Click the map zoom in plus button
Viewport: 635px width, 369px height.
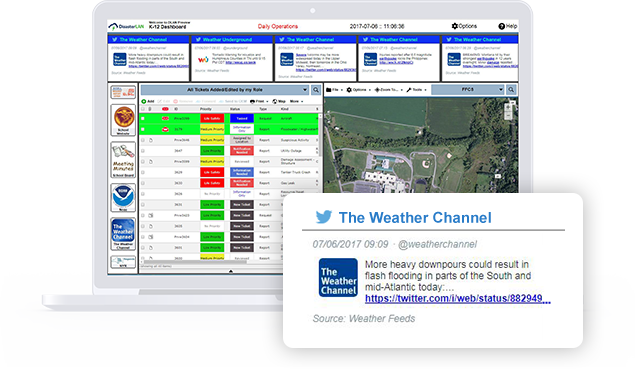tap(508, 107)
